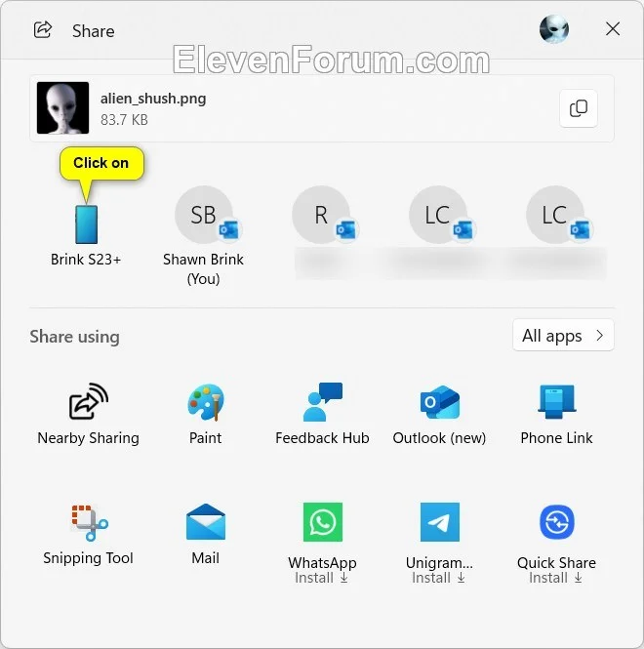The height and width of the screenshot is (649, 644).
Task: Click Install under WhatsApp
Action: 322,578
